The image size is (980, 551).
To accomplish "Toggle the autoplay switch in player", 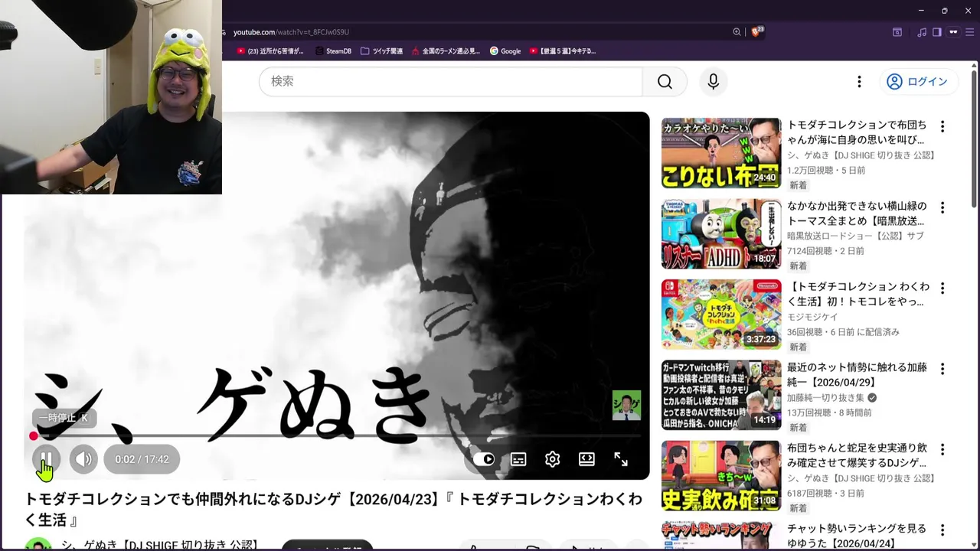I will pos(484,459).
